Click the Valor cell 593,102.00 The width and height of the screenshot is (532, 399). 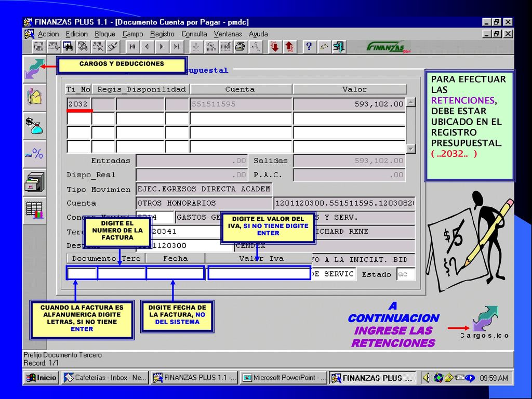349,104
